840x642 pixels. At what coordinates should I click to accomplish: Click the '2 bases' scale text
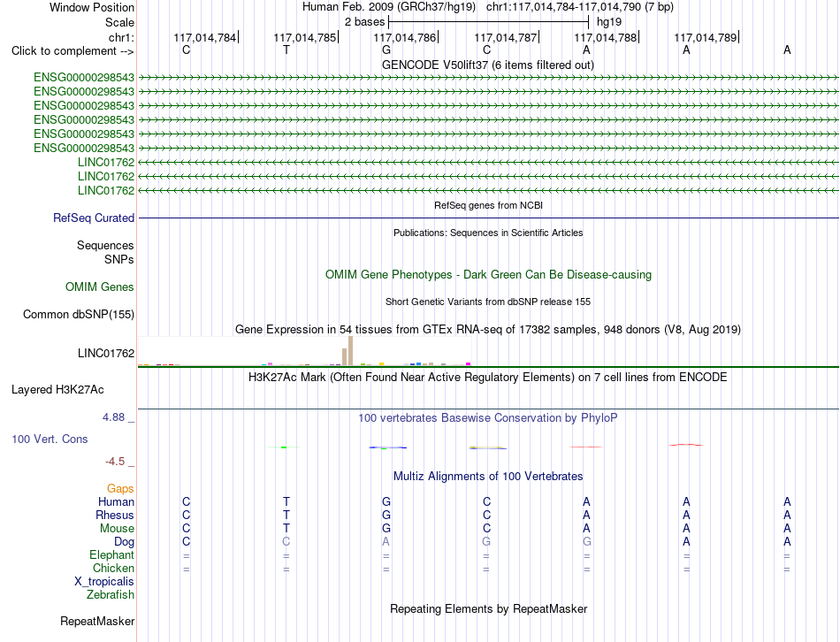click(x=364, y=22)
